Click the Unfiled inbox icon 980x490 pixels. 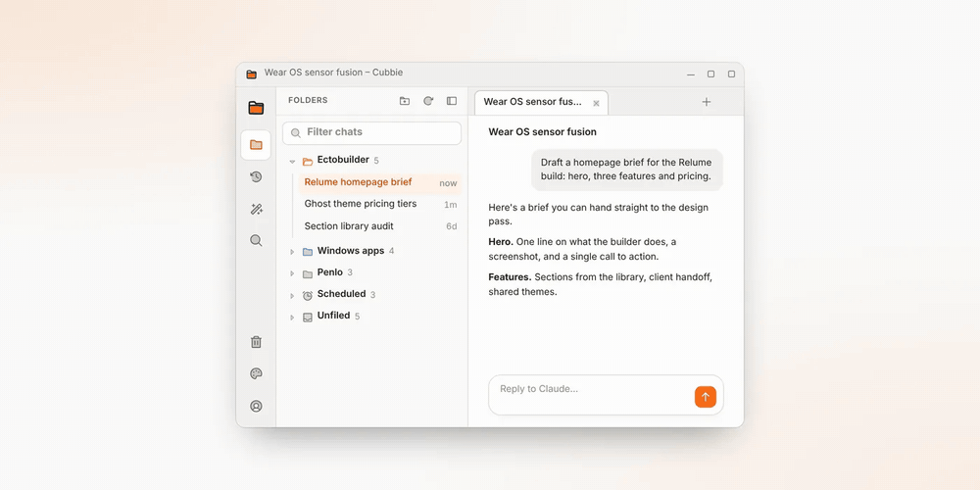pyautogui.click(x=308, y=317)
